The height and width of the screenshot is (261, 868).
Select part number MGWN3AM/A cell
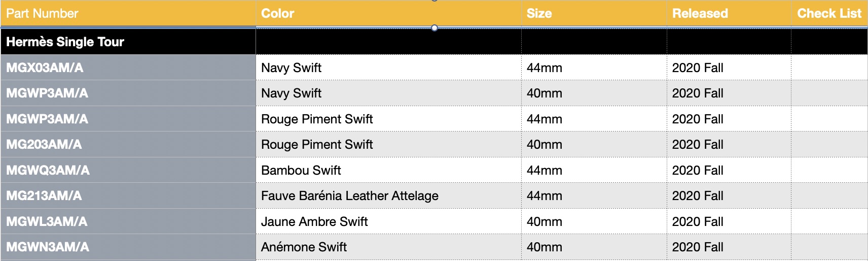(128, 247)
